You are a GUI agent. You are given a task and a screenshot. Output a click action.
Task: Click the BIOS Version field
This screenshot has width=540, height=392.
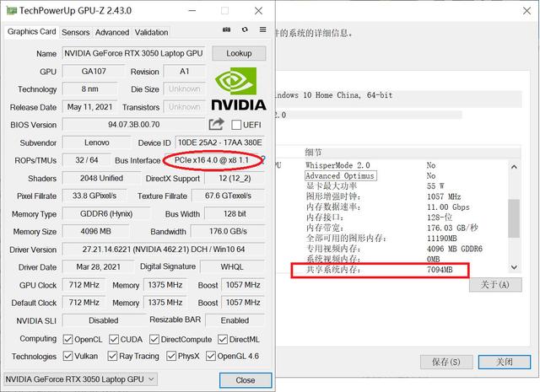tap(133, 125)
